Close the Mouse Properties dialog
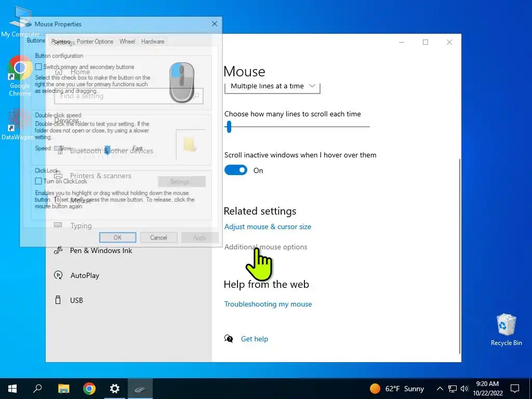This screenshot has width=532, height=399. point(215,24)
